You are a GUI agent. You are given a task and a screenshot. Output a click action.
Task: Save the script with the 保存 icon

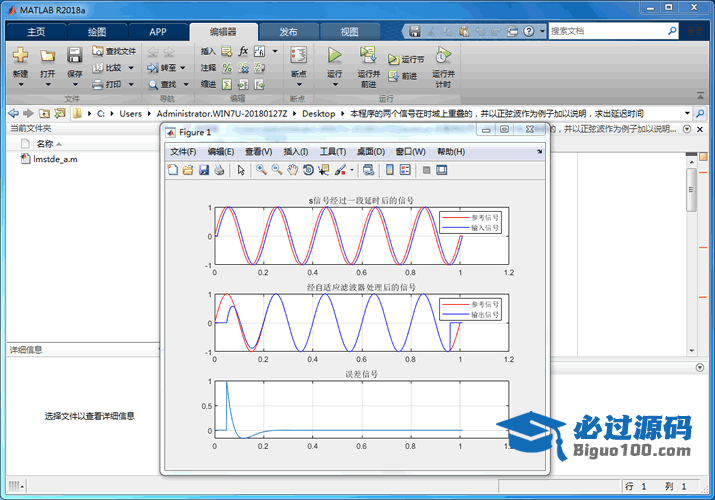(74, 55)
